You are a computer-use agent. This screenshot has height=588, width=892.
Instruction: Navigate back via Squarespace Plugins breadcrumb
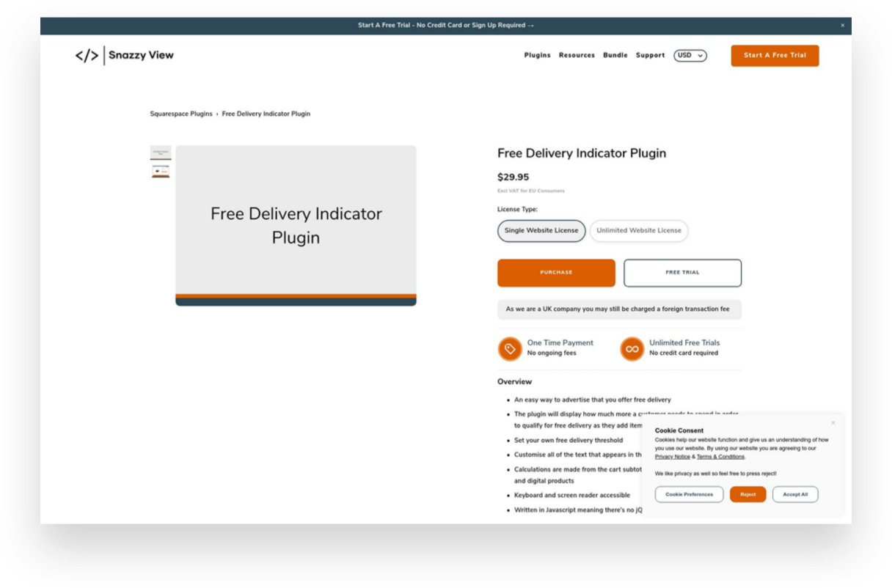(181, 114)
